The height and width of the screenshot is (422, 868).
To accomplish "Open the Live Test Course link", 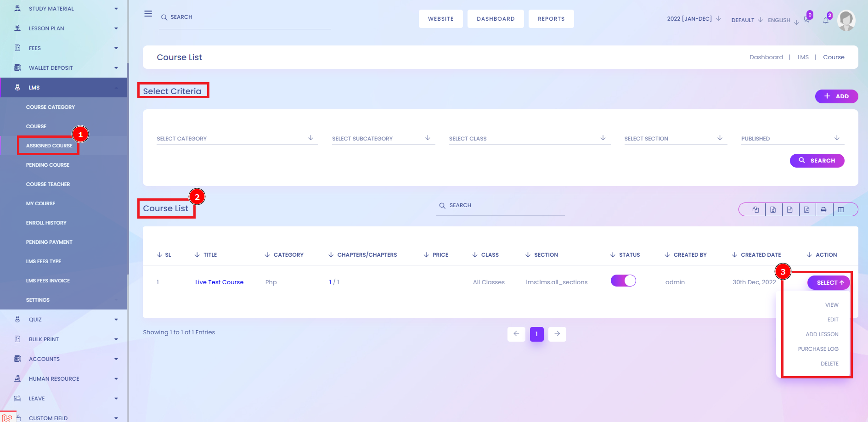I will pos(219,282).
